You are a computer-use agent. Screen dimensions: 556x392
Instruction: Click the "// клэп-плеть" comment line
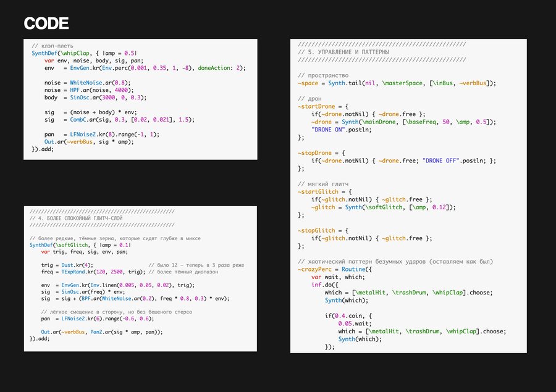click(53, 46)
